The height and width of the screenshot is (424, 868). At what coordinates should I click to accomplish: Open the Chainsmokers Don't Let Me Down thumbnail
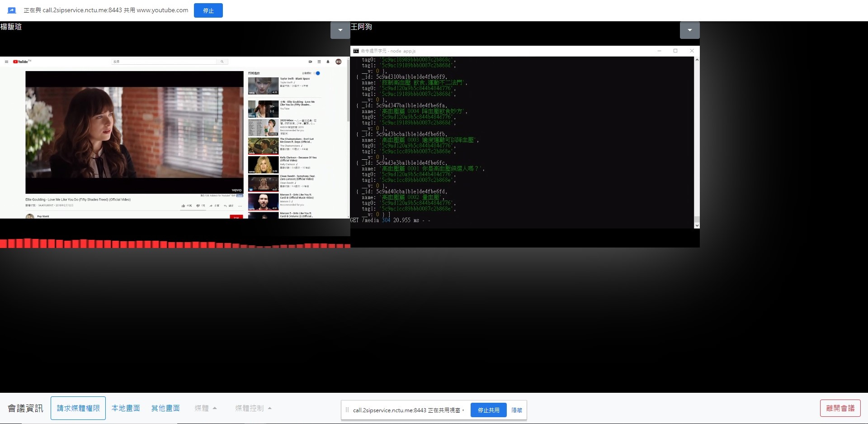pyautogui.click(x=263, y=146)
